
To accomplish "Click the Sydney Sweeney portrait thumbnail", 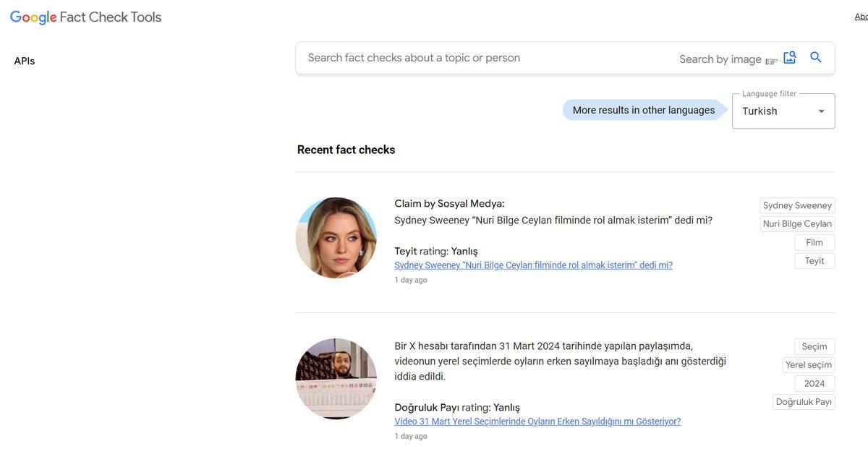I will (x=336, y=238).
